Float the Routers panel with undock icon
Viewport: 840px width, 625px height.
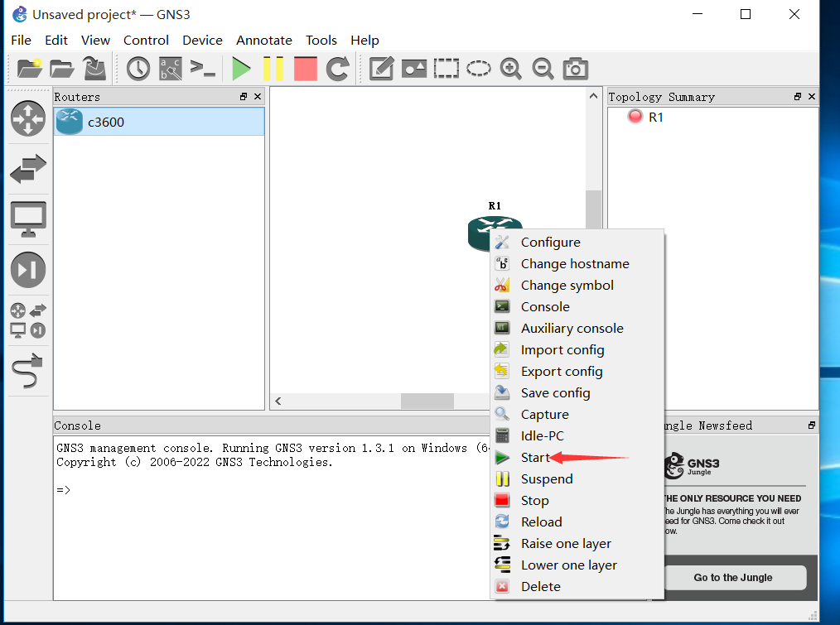244,96
